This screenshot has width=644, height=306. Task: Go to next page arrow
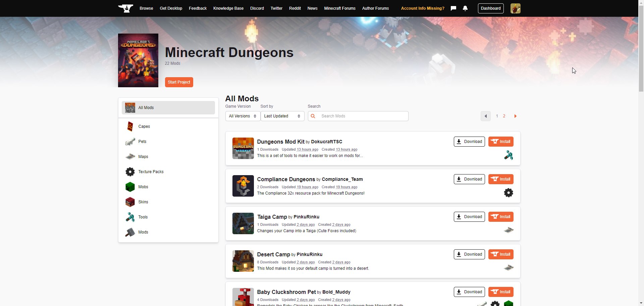[x=515, y=116]
